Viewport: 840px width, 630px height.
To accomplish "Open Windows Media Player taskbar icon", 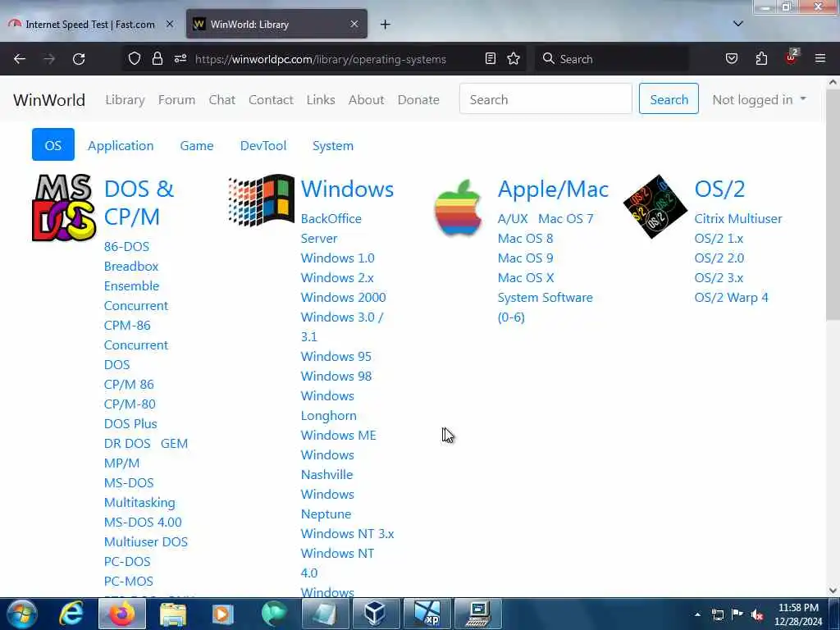I will 223,614.
